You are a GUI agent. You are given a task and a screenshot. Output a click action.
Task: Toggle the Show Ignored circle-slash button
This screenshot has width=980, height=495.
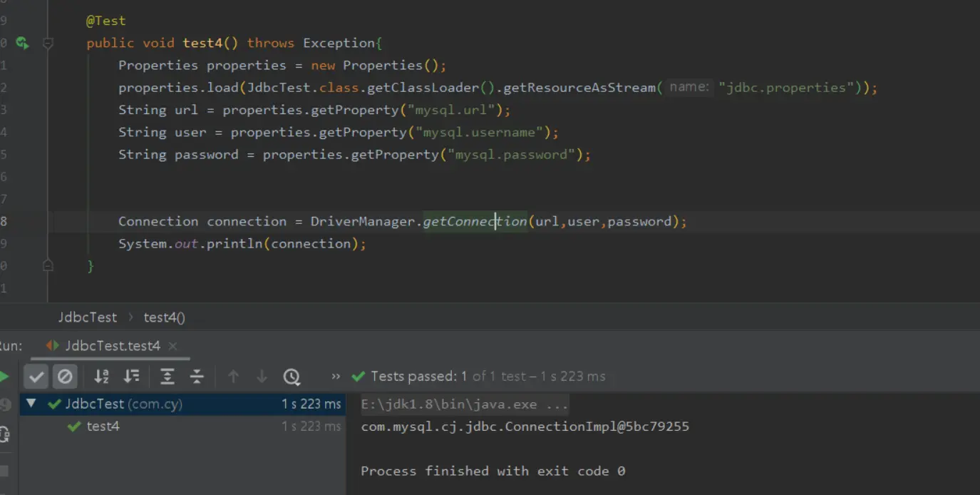[65, 377]
